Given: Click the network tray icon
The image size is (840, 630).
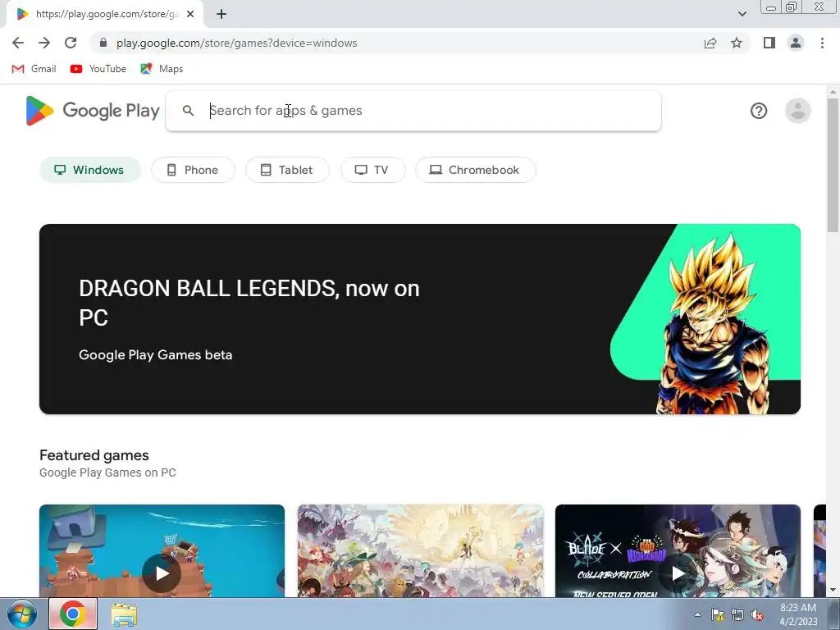Looking at the screenshot, I should click(x=737, y=614).
